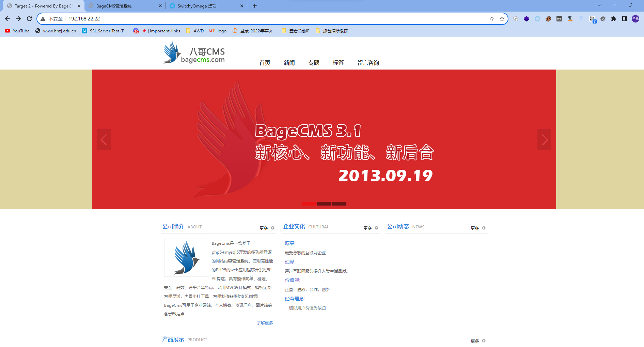This screenshot has width=644, height=347.
Task: Go back using the browser back arrow
Action: tap(7, 19)
